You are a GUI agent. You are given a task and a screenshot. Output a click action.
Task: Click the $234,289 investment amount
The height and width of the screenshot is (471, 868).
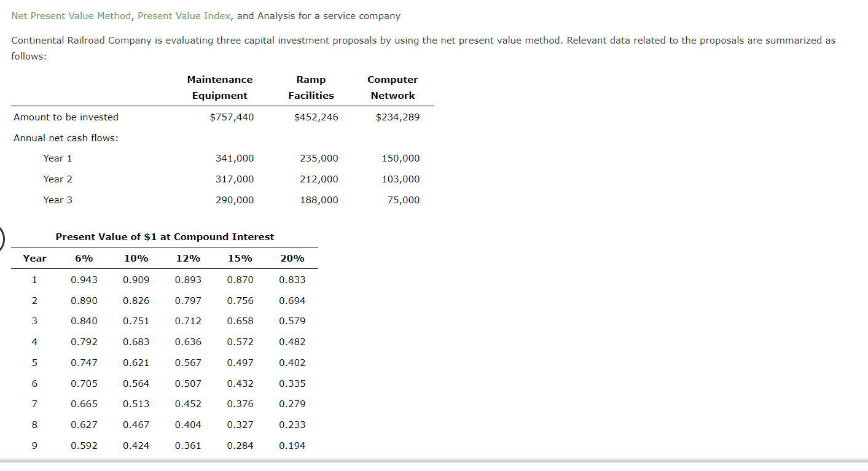coord(398,117)
